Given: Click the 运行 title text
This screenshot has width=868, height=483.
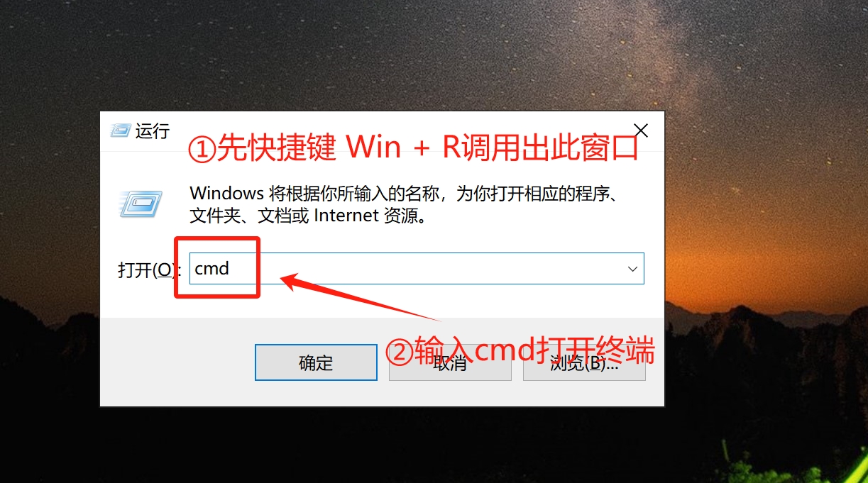Looking at the screenshot, I should click(x=153, y=131).
